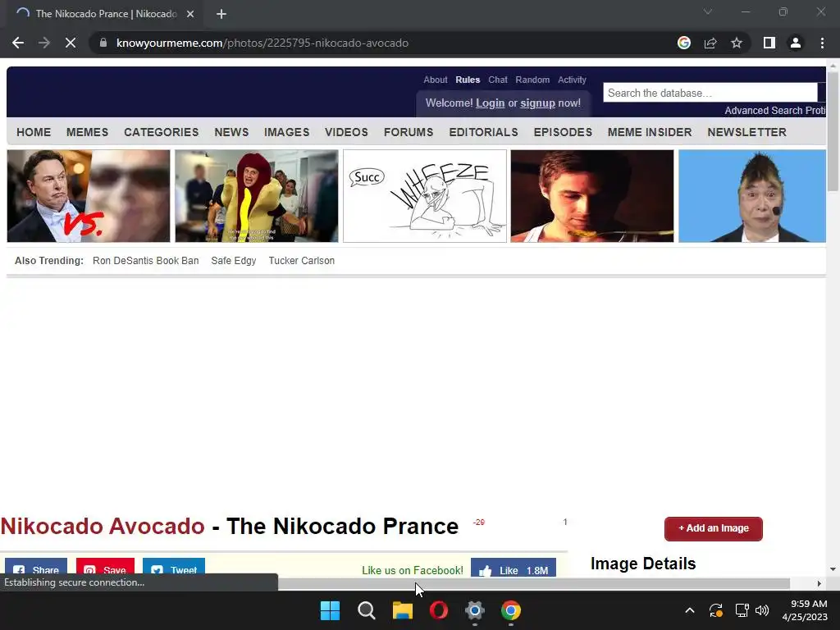Open the IMAGES nav item
The image size is (840, 630).
point(286,132)
